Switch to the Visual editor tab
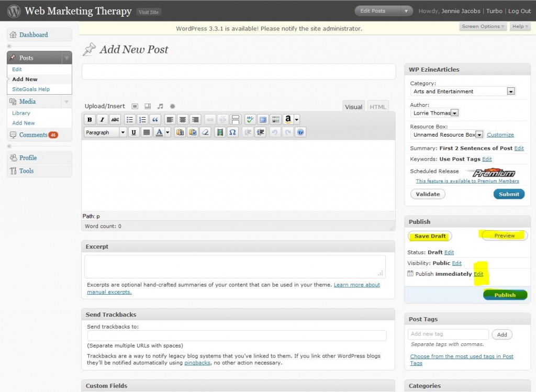 click(353, 107)
